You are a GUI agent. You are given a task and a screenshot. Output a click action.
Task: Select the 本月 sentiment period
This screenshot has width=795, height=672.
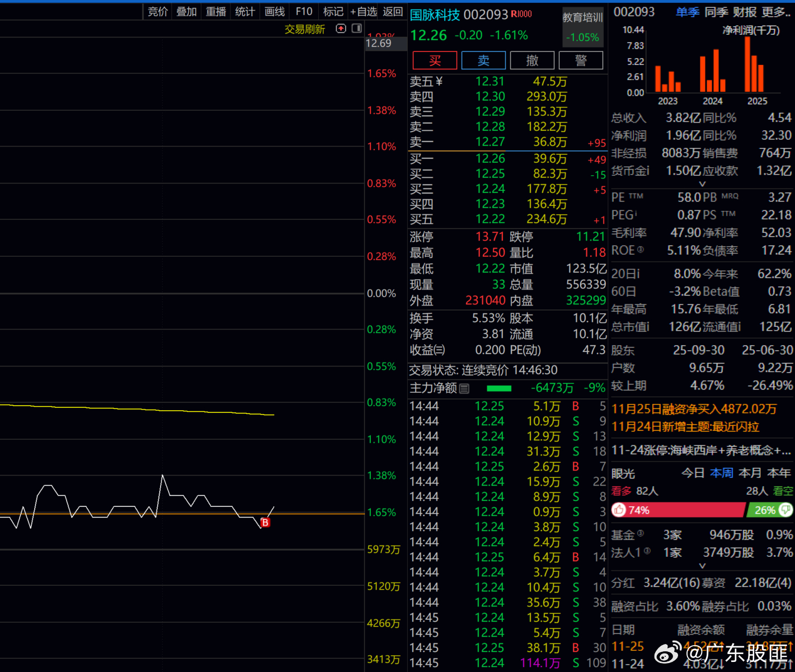pos(750,473)
